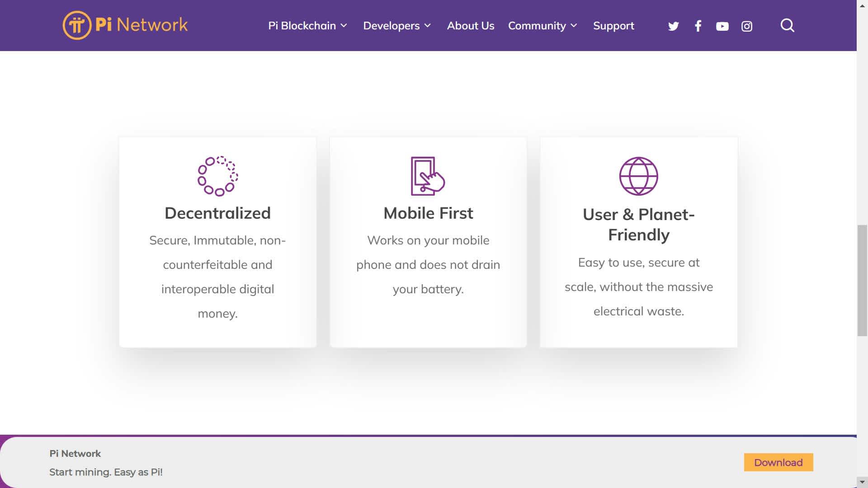Click the globe icon on planet card
This screenshot has width=868, height=488.
pos(638,176)
